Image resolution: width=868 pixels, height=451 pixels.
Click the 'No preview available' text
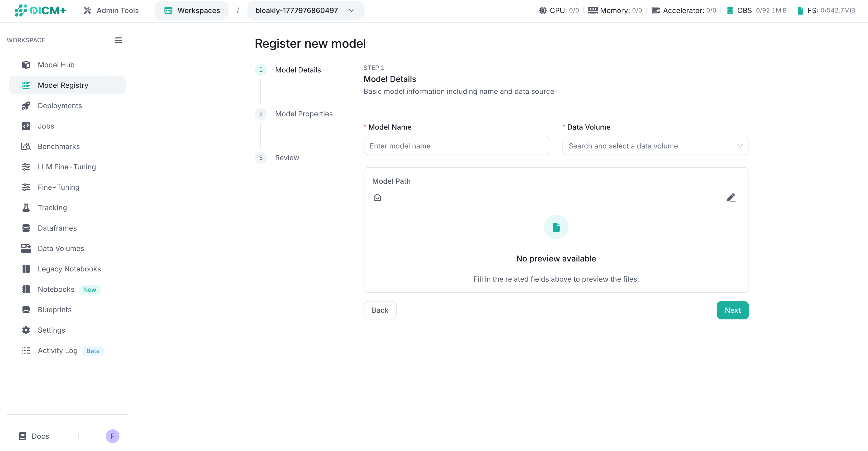click(x=556, y=258)
